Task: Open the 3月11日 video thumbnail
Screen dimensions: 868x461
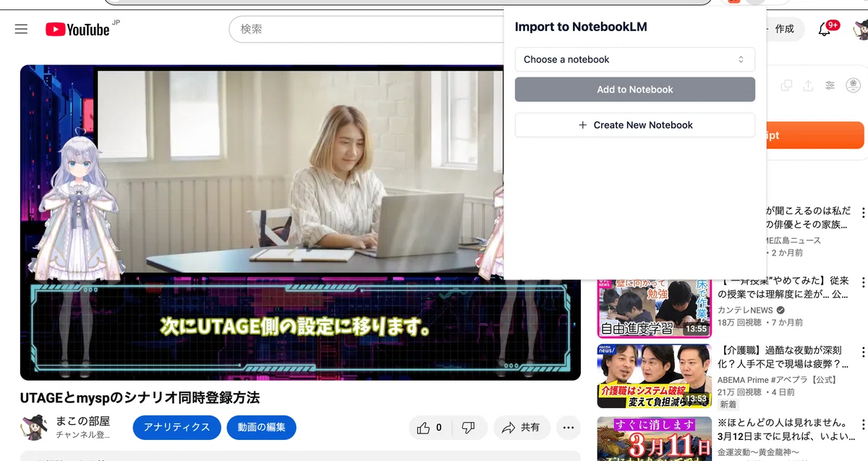Action: 655,439
